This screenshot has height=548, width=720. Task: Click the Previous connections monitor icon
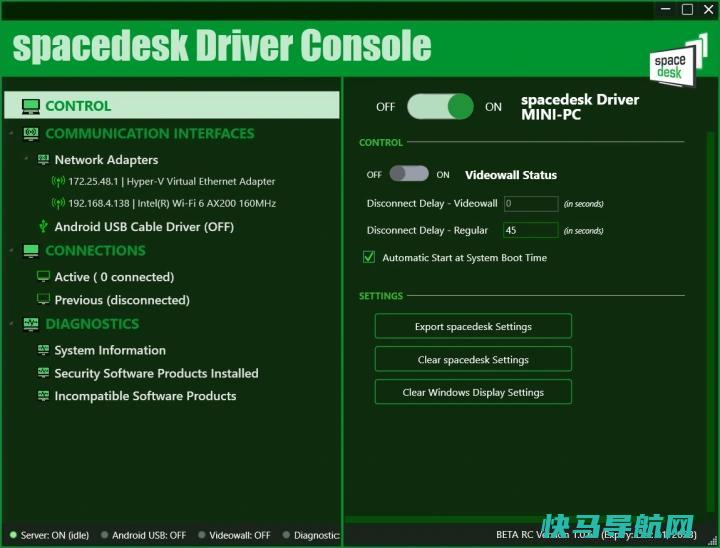click(43, 299)
